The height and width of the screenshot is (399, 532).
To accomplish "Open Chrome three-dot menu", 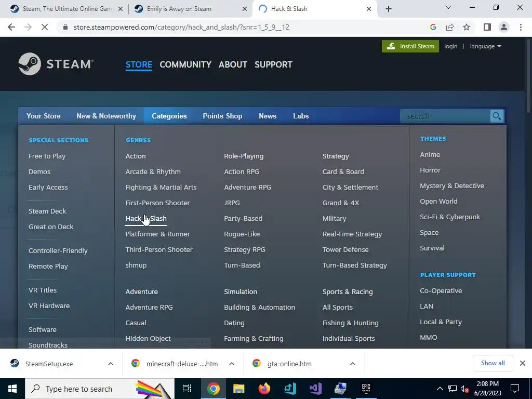I will [x=521, y=27].
